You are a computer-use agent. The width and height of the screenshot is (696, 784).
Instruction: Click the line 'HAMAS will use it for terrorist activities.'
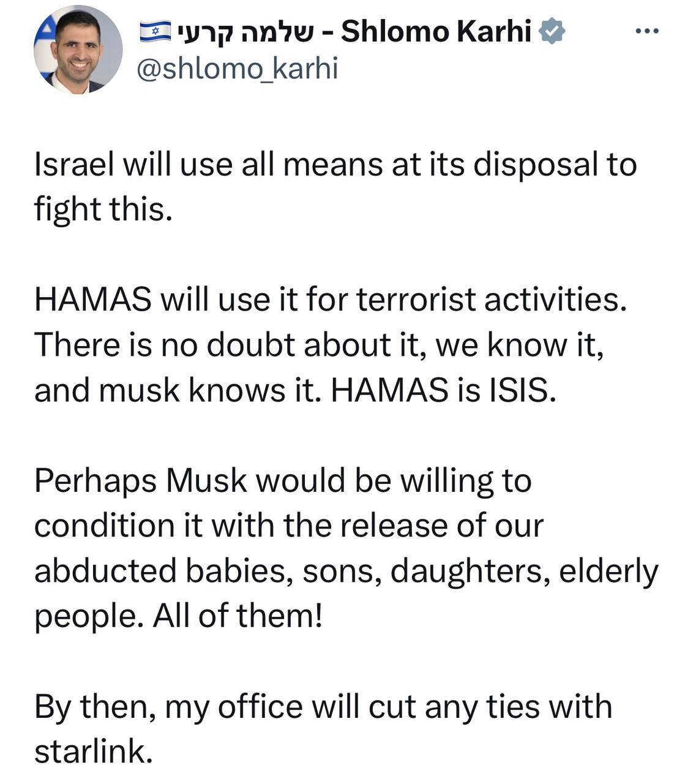tap(331, 300)
